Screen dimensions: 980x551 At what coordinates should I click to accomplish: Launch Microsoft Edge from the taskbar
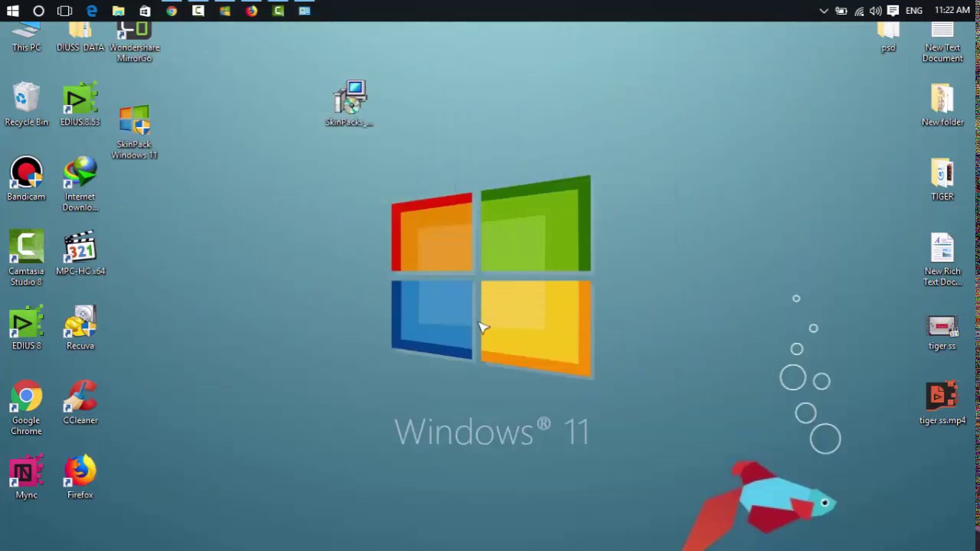coord(92,11)
